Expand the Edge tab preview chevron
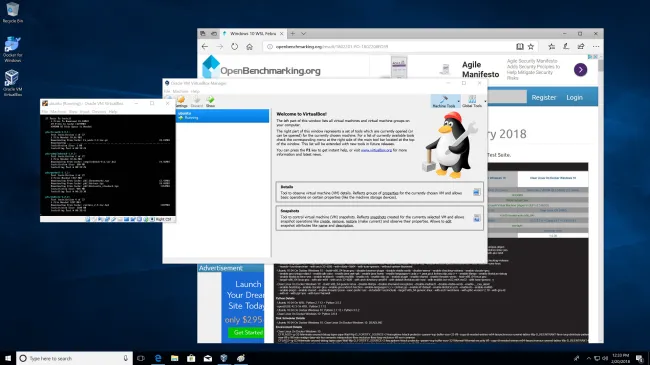This screenshot has height=365, width=650. [303, 34]
